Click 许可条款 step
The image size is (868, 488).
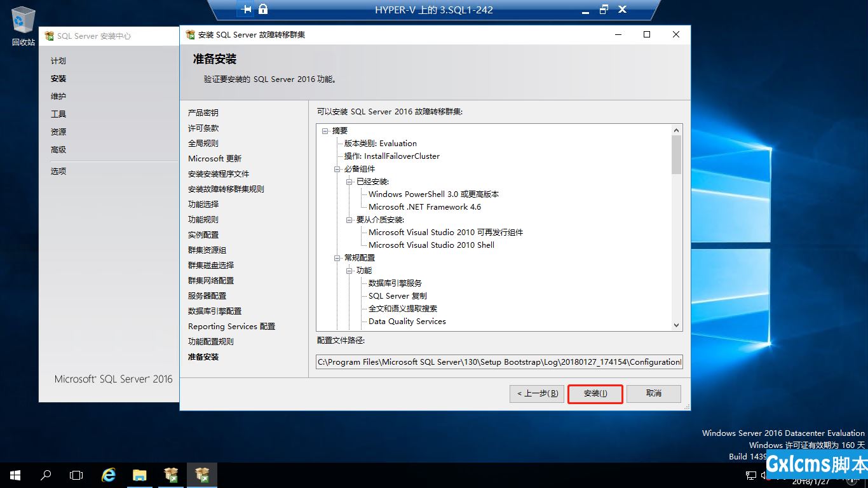(x=203, y=128)
